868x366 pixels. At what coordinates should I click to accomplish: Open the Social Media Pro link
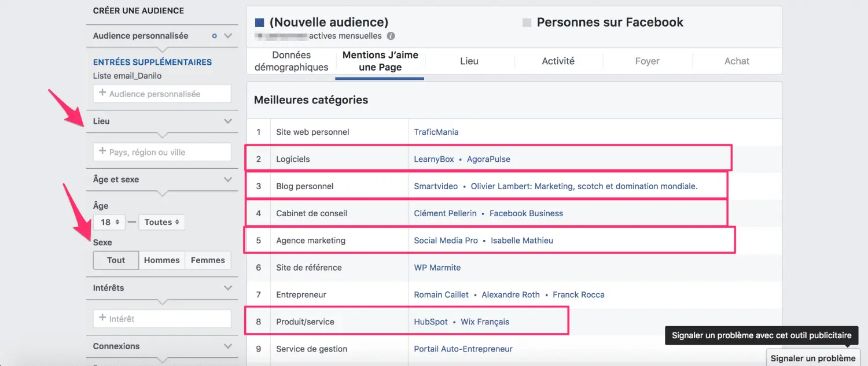tap(446, 241)
